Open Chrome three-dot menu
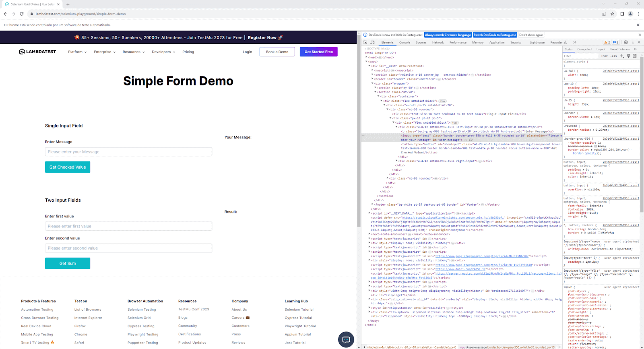644x349 pixels. tap(638, 14)
